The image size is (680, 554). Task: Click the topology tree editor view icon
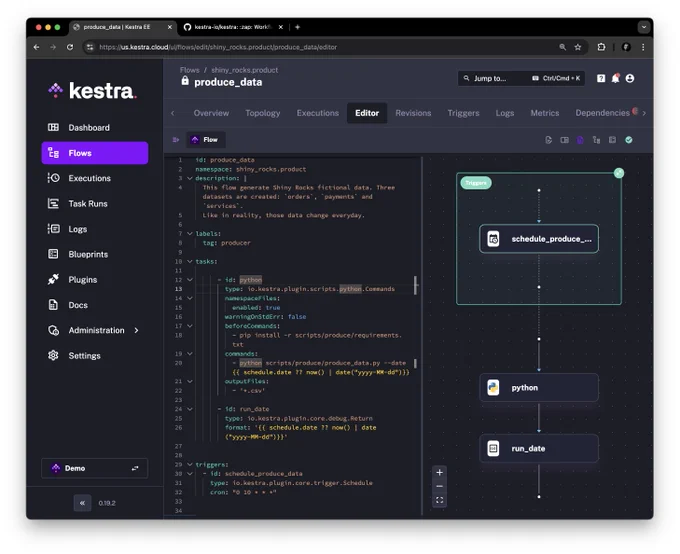coord(596,140)
